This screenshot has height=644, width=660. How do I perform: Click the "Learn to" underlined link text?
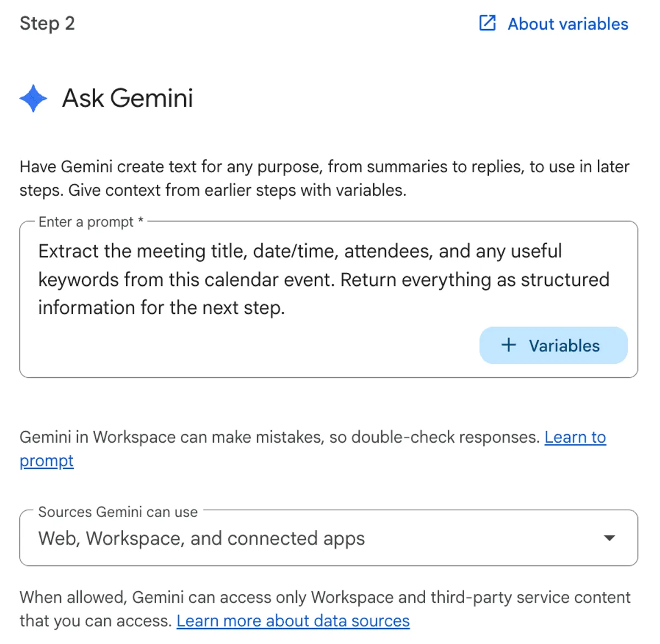click(575, 437)
